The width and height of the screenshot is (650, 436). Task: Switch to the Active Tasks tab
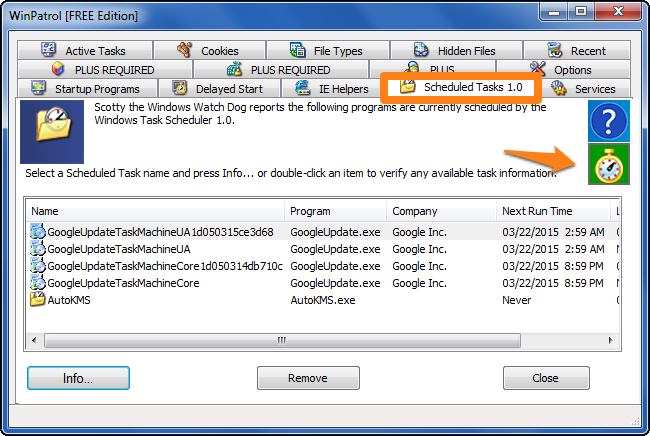(85, 50)
